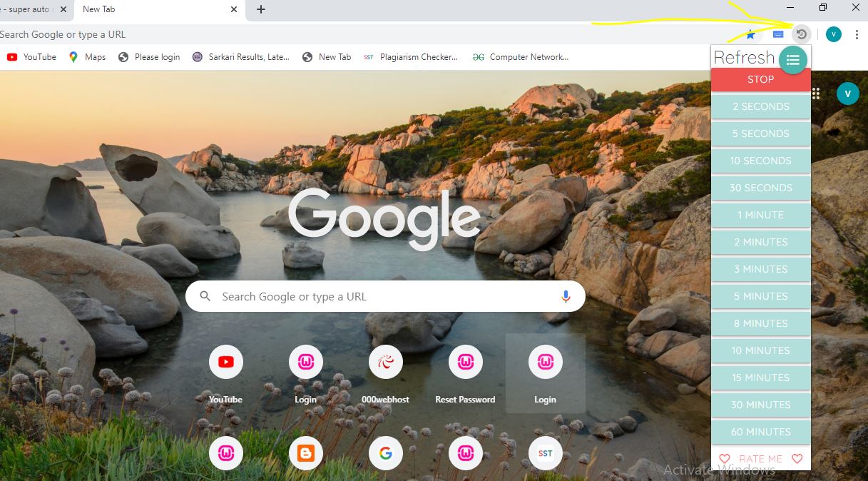Select the 1 MINUTE refresh interval
The width and height of the screenshot is (868, 481).
760,215
